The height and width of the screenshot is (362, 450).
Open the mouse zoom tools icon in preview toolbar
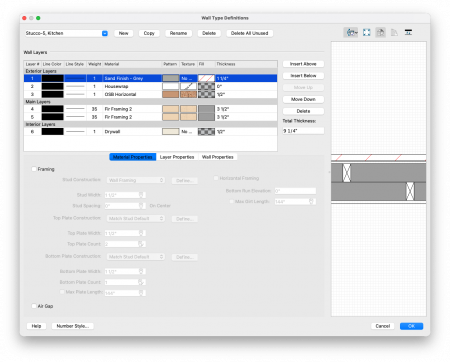[351, 32]
